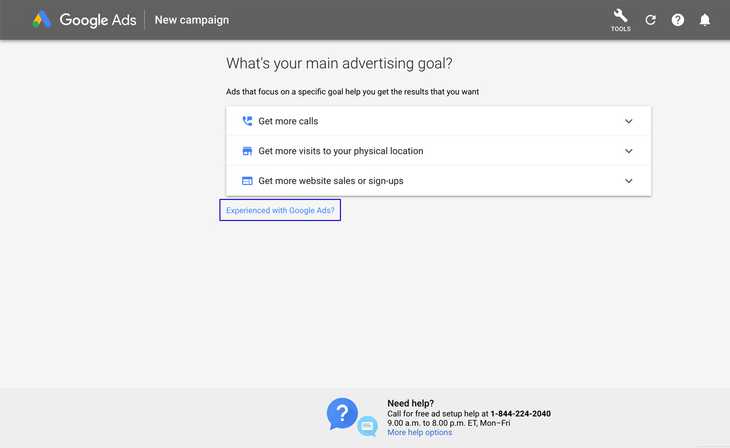Click the small chat bubble icon
The image size is (730, 448).
(367, 426)
